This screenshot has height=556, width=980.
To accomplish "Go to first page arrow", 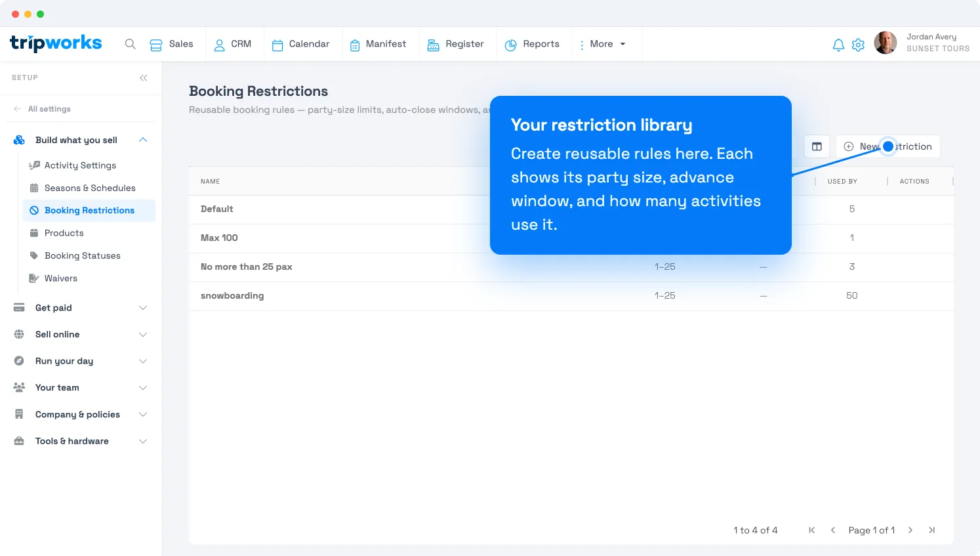I will [811, 530].
